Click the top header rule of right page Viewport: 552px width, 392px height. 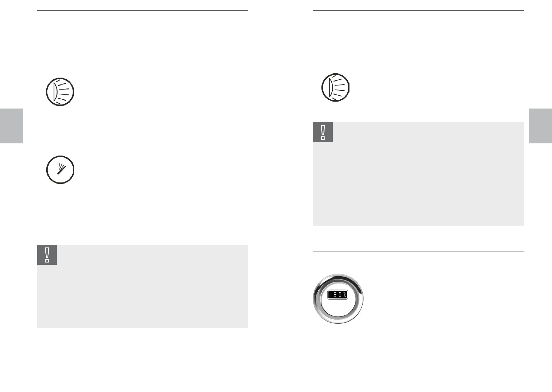coord(418,11)
